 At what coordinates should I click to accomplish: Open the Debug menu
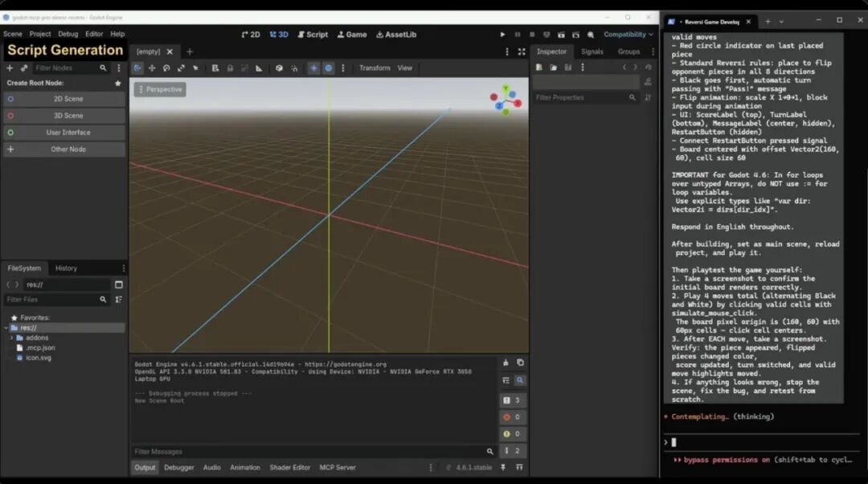pyautogui.click(x=68, y=34)
